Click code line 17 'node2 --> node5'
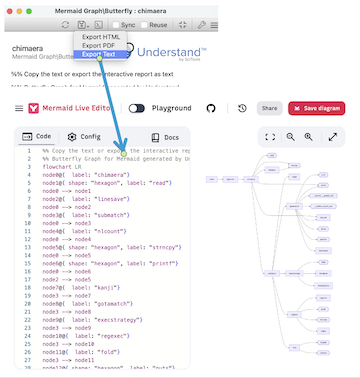The image size is (360, 378). pyautogui.click(x=67, y=279)
